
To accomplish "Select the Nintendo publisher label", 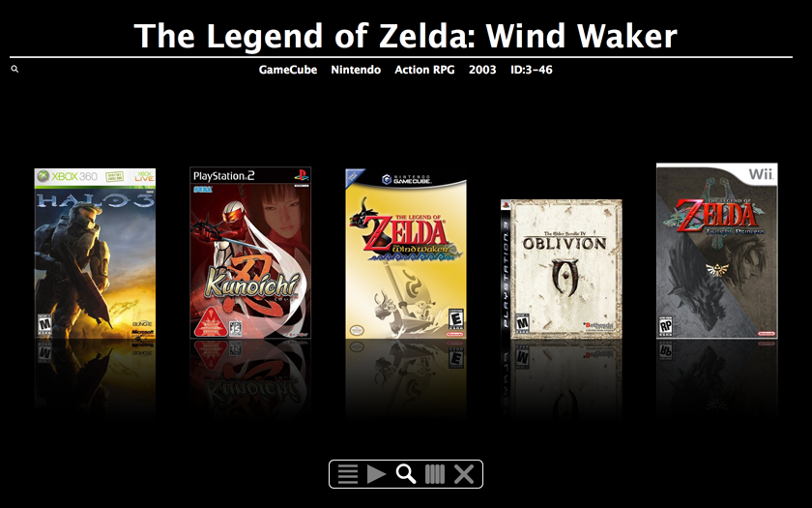I will pyautogui.click(x=356, y=70).
